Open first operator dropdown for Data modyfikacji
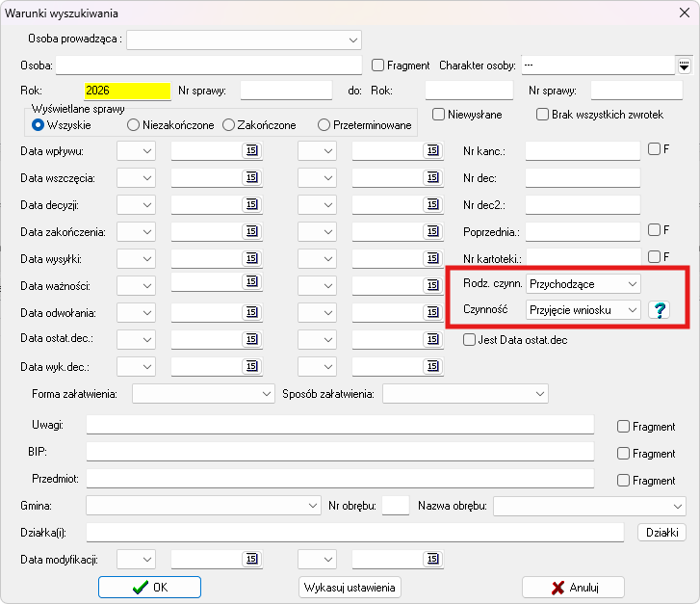This screenshot has height=604, width=700. click(136, 560)
